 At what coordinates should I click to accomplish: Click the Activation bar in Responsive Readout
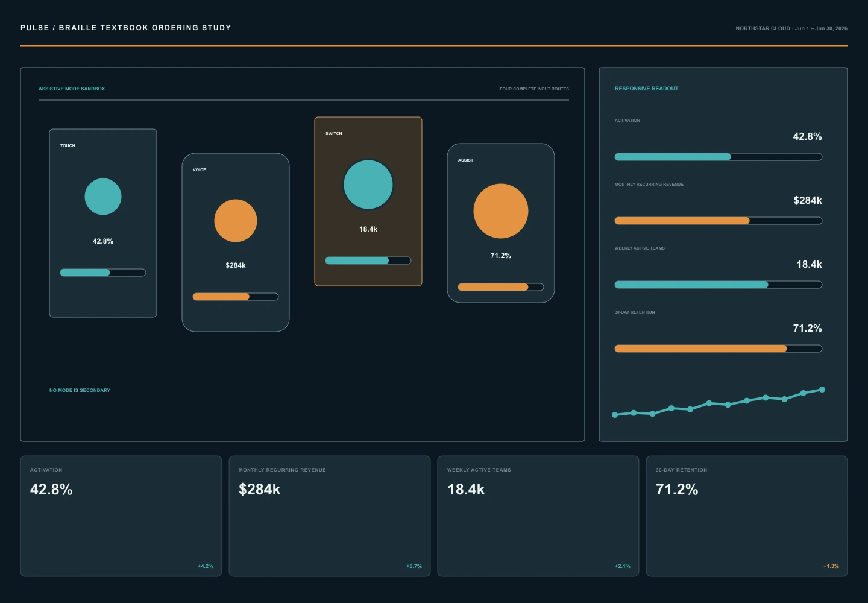click(719, 157)
